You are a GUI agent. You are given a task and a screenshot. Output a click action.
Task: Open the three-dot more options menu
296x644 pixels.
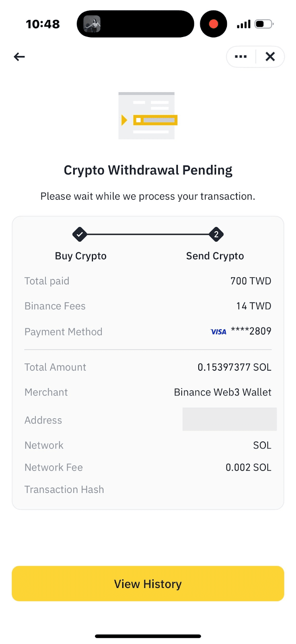coord(240,57)
